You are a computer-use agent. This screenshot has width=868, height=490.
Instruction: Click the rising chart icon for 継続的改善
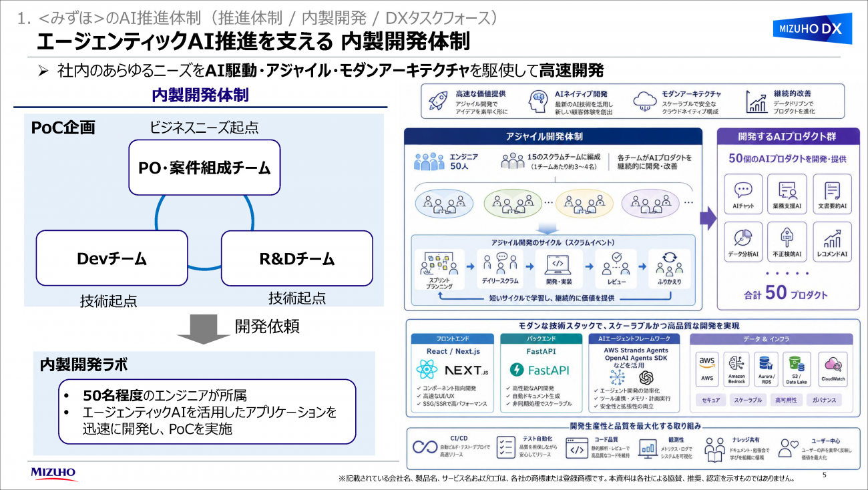[756, 101]
